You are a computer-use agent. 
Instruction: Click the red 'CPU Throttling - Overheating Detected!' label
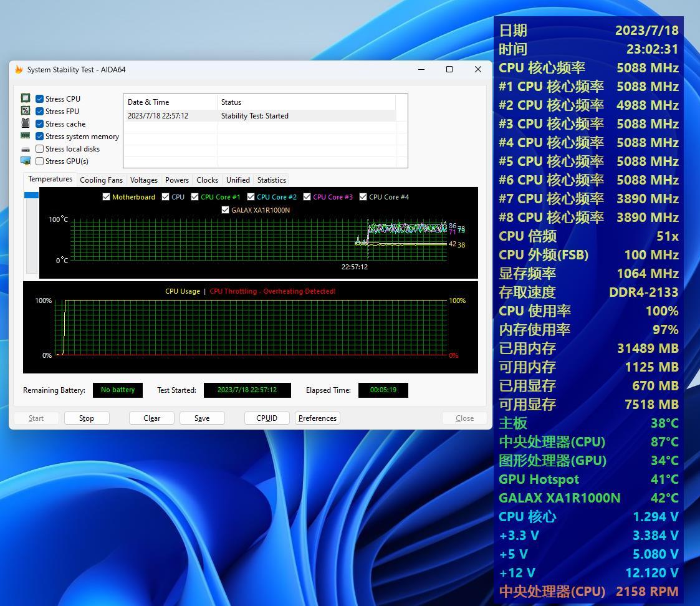tap(272, 291)
